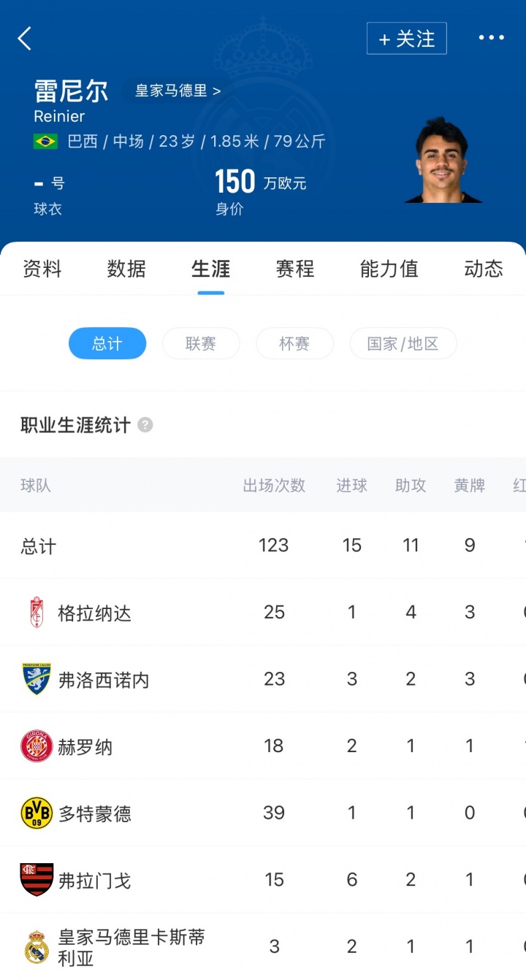The height and width of the screenshot is (980, 526).
Task: Tap the Borussia Dortmund BVB logo
Action: pyautogui.click(x=37, y=814)
